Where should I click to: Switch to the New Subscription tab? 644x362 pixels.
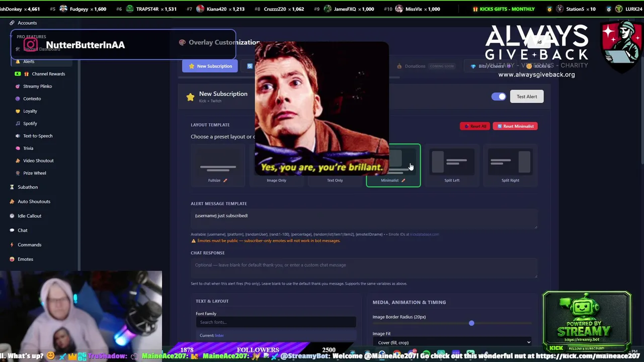210,66
